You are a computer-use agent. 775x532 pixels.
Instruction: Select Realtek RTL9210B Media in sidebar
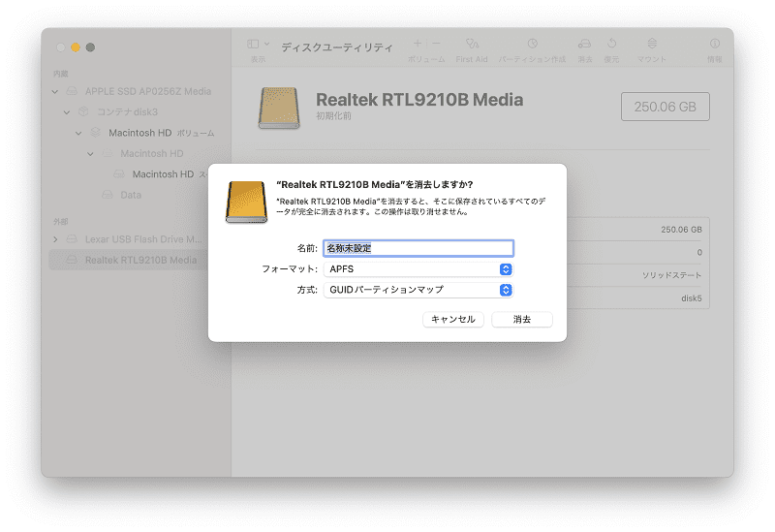[x=140, y=260]
